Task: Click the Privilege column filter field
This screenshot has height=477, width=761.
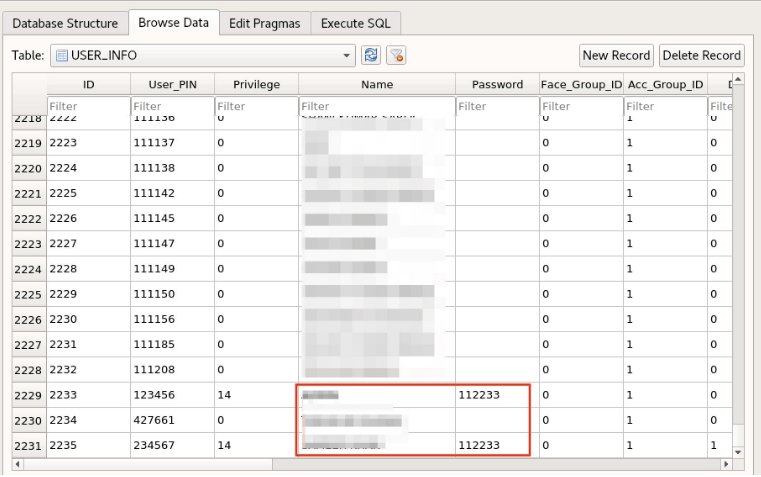Action: [256, 106]
